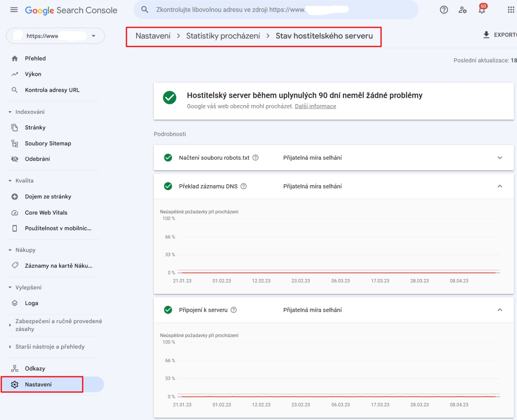Click the Další informace link
Viewport: 517px width, 420px height.
pos(315,106)
